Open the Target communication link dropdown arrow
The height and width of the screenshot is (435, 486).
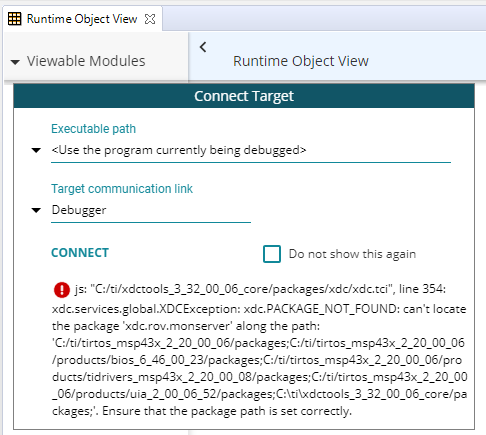(x=36, y=210)
